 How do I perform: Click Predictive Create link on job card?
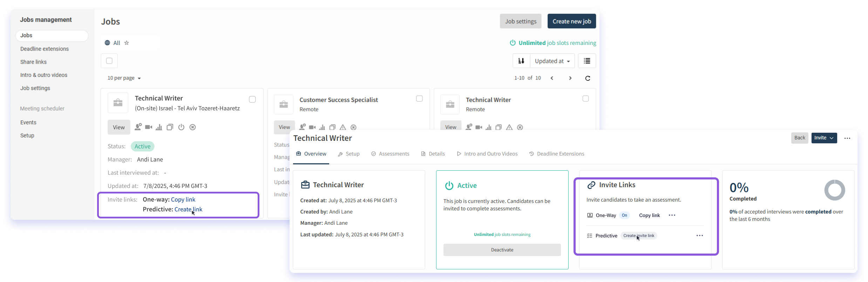point(188,209)
